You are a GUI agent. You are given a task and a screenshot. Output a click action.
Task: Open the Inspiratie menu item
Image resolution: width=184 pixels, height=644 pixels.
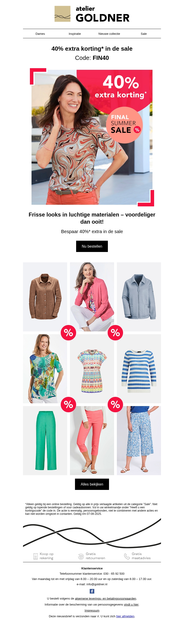[75, 34]
